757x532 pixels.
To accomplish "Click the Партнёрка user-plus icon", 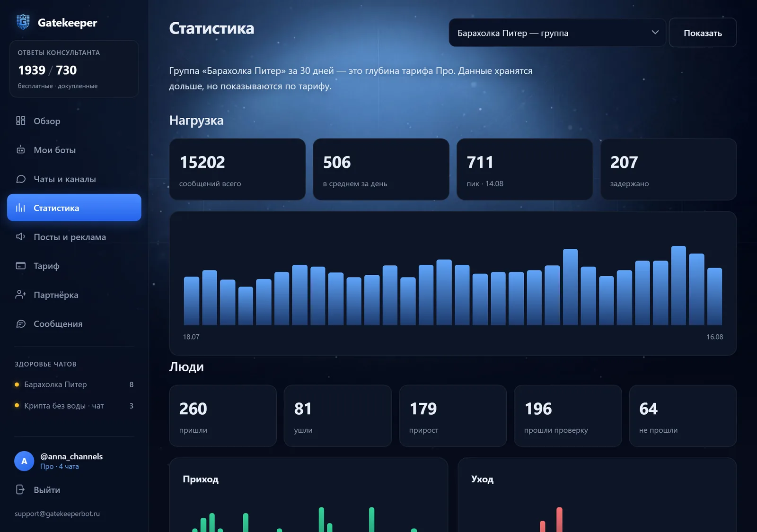I will click(x=20, y=295).
